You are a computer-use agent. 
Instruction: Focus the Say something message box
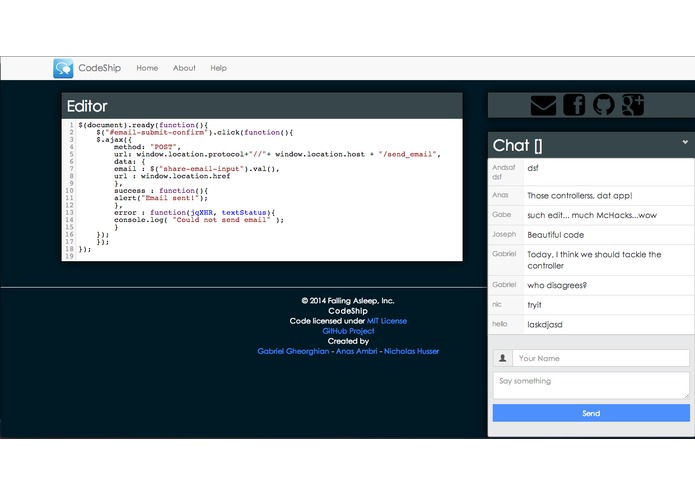[591, 385]
